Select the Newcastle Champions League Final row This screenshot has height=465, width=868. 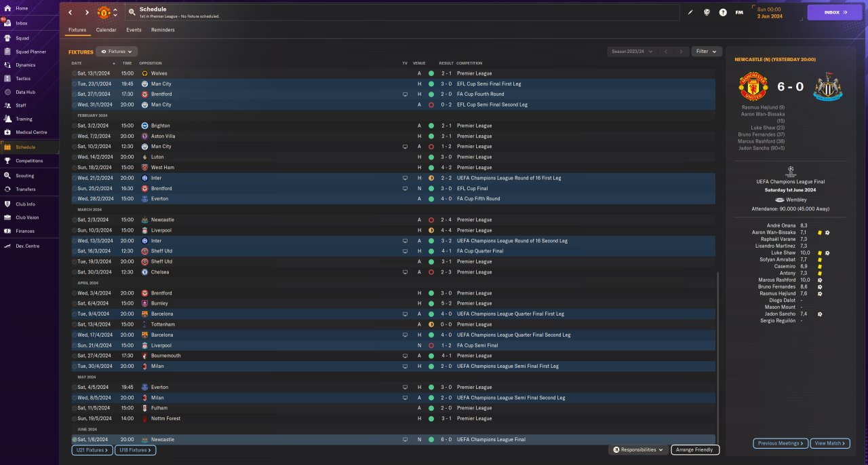[393, 440]
